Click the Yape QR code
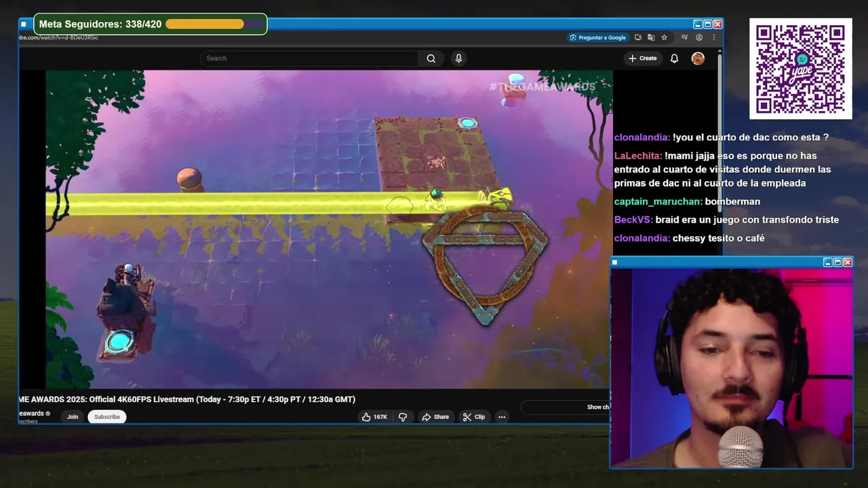868x488 pixels. 801,69
